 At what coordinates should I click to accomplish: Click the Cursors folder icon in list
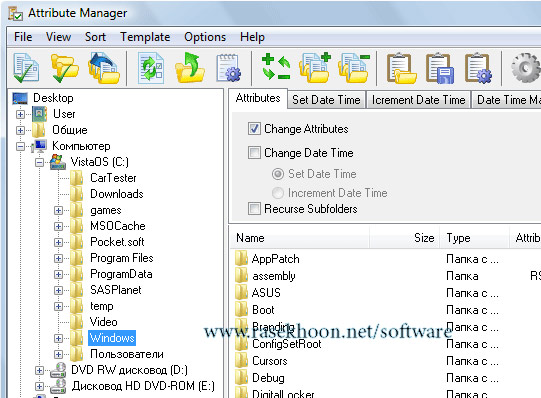[x=241, y=360]
